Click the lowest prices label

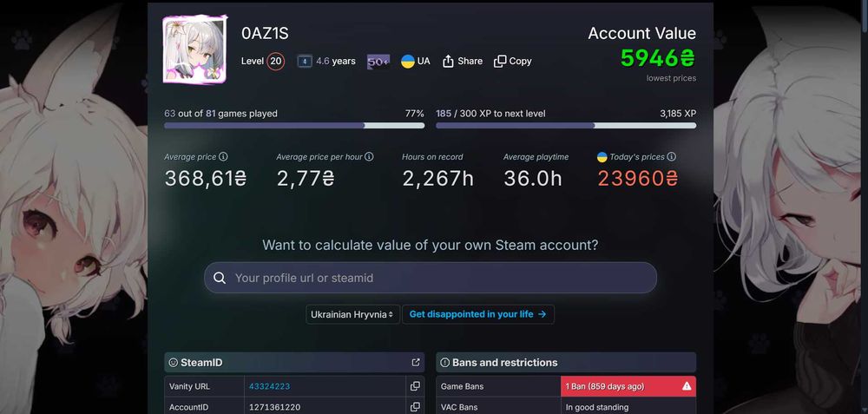point(671,79)
